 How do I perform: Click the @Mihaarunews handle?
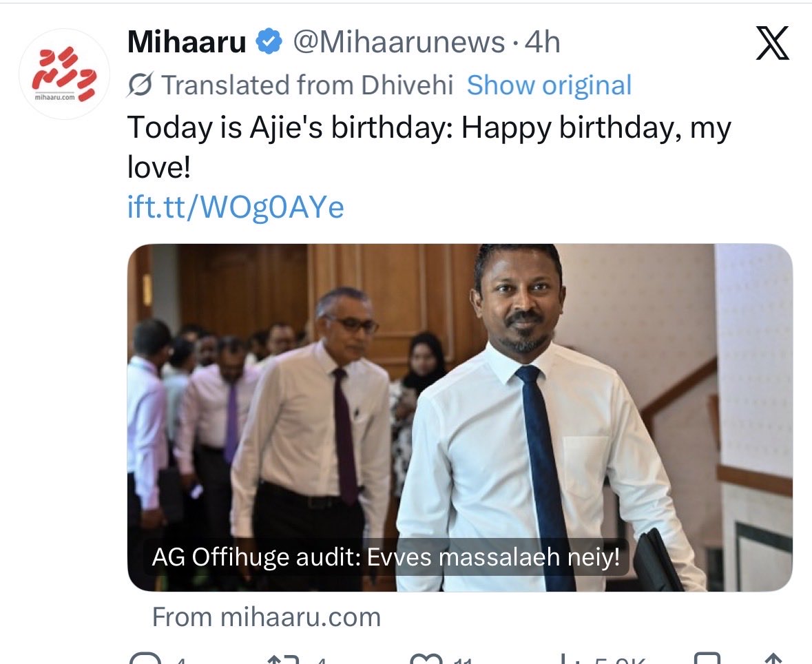(399, 42)
